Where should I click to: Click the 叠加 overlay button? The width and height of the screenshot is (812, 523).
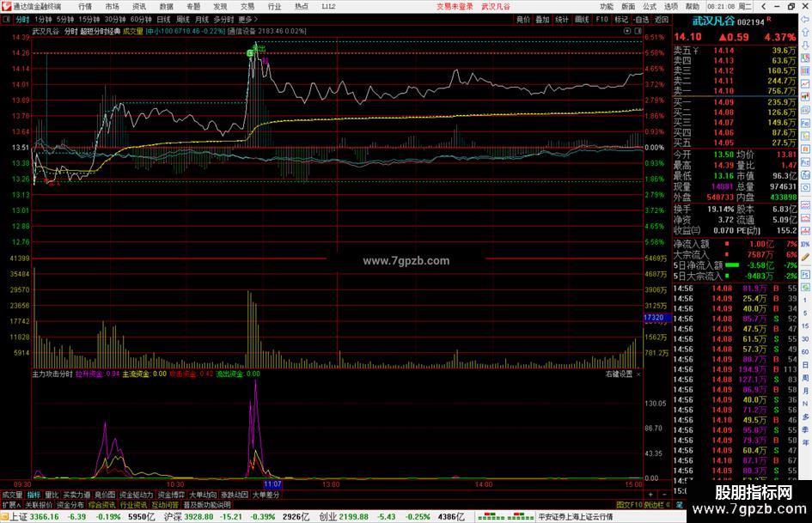[x=542, y=20]
